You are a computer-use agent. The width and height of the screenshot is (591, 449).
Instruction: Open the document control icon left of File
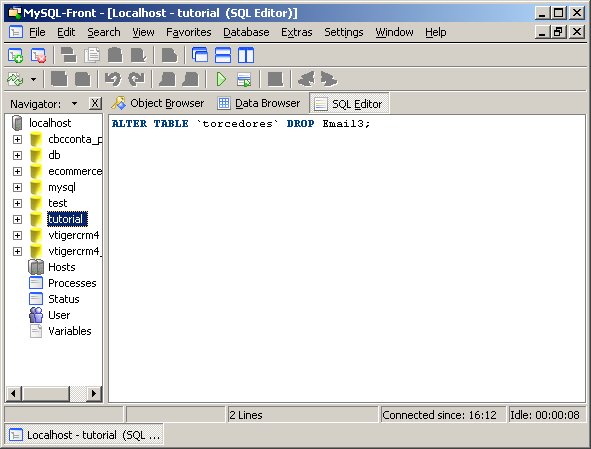coord(15,32)
